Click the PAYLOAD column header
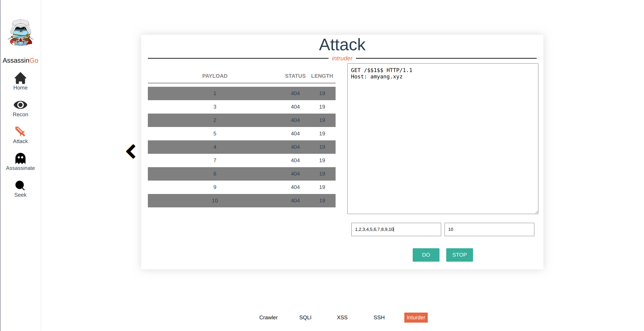The width and height of the screenshot is (644, 331). click(x=215, y=76)
